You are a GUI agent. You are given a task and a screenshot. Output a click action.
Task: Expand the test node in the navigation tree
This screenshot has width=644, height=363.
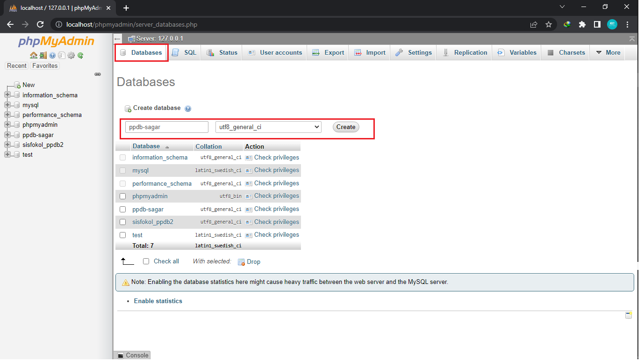coord(7,155)
